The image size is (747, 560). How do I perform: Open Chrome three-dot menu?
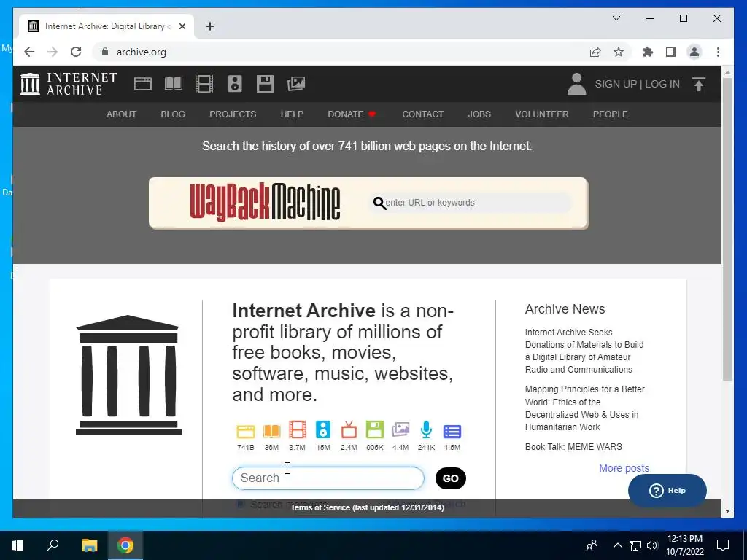tap(718, 52)
